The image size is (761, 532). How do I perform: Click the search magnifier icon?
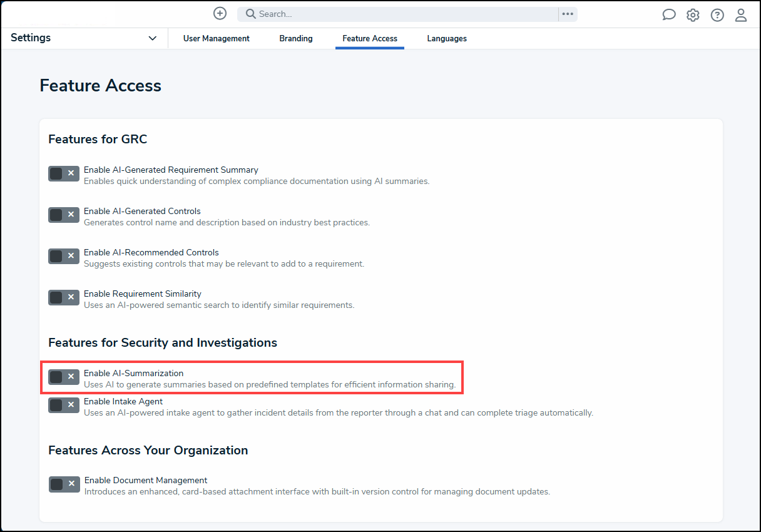point(250,14)
